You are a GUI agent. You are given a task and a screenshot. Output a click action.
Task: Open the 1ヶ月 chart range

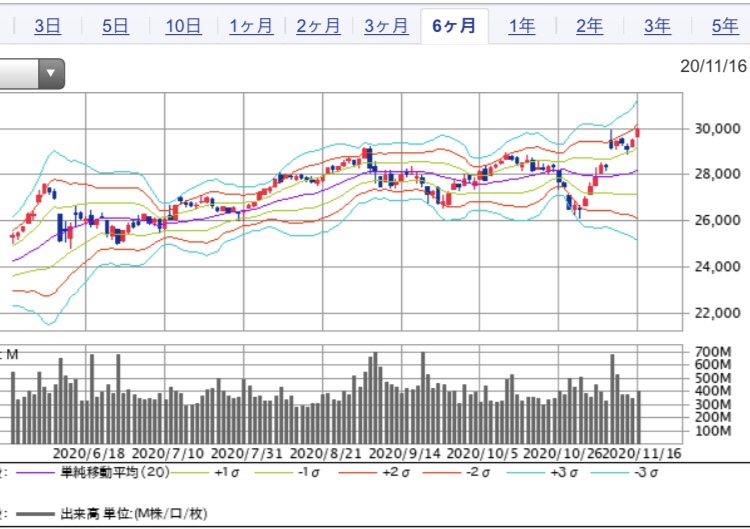(251, 26)
